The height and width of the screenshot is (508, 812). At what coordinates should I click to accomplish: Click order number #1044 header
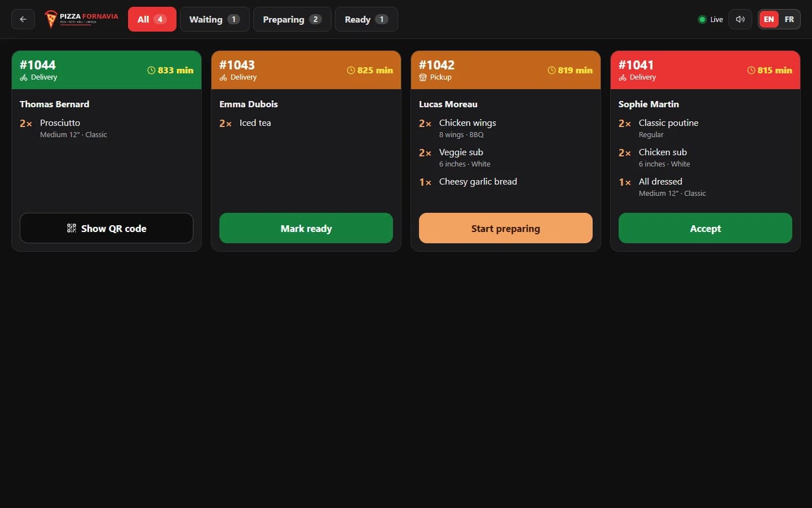(38, 65)
